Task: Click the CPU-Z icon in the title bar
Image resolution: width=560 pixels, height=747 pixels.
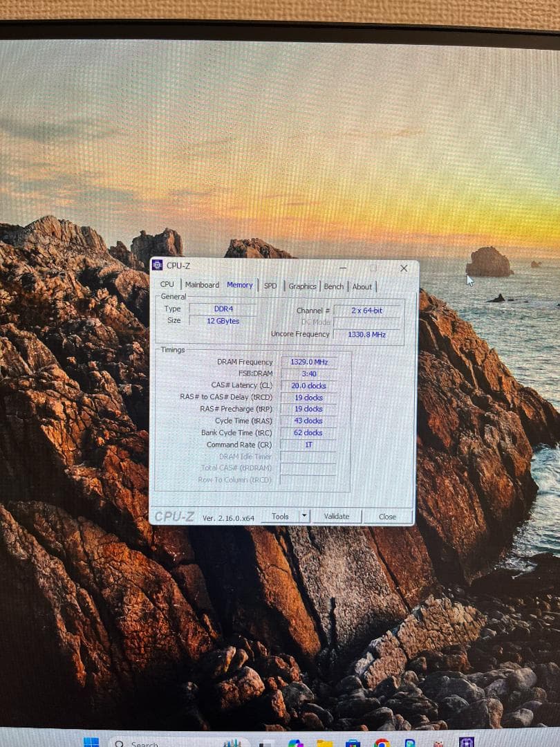Action: (159, 266)
